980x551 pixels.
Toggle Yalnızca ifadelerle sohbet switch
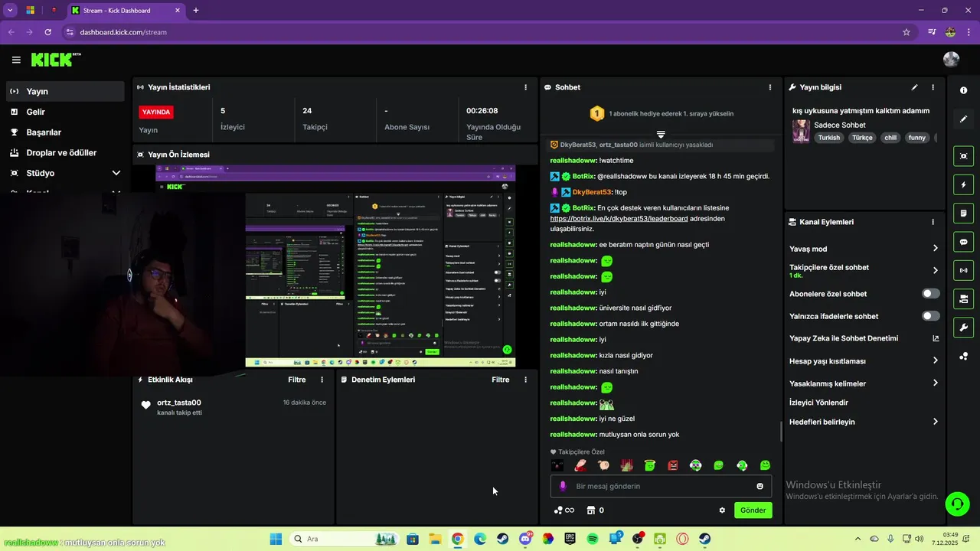pyautogui.click(x=931, y=316)
